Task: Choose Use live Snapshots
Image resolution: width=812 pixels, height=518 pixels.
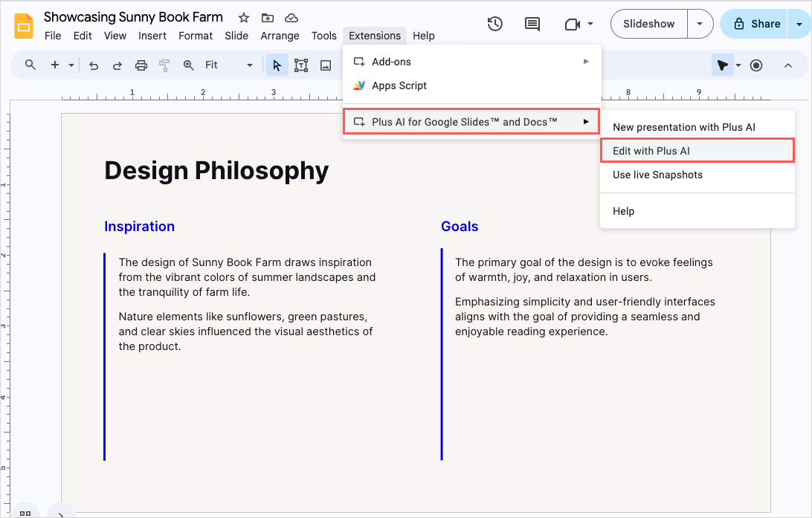Action: [697, 175]
